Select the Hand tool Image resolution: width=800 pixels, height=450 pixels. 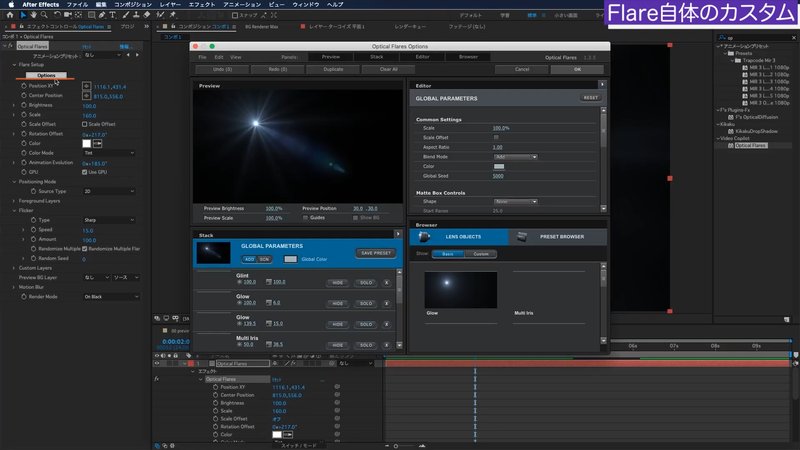click(x=33, y=15)
